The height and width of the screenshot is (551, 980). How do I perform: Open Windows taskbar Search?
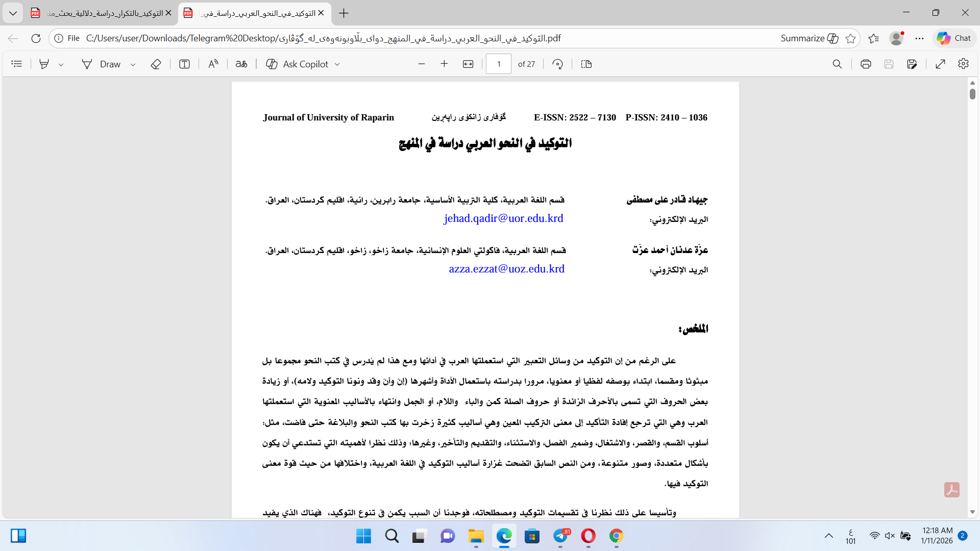coord(392,536)
